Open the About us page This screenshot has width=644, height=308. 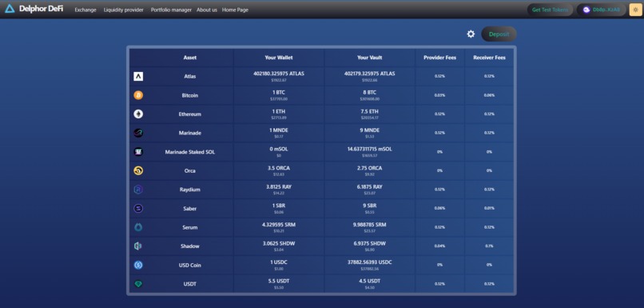207,10
